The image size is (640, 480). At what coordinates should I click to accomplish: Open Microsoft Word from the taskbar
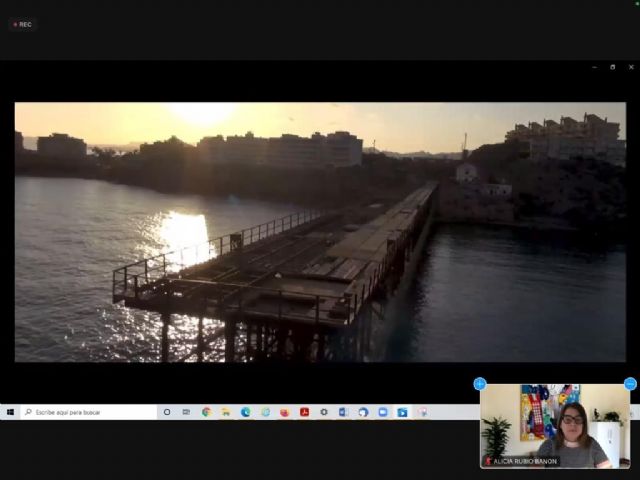click(343, 412)
